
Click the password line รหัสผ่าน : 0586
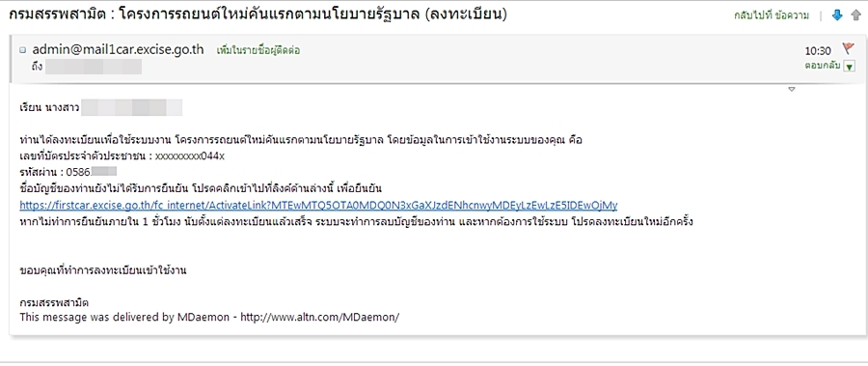(68, 171)
